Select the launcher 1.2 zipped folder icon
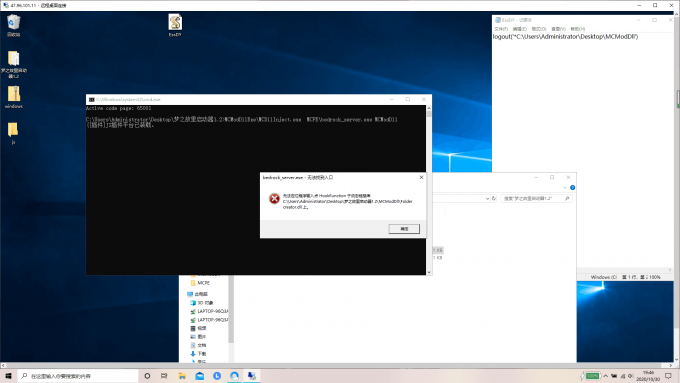Screen dimensions: 680x383 pyautogui.click(x=13, y=64)
